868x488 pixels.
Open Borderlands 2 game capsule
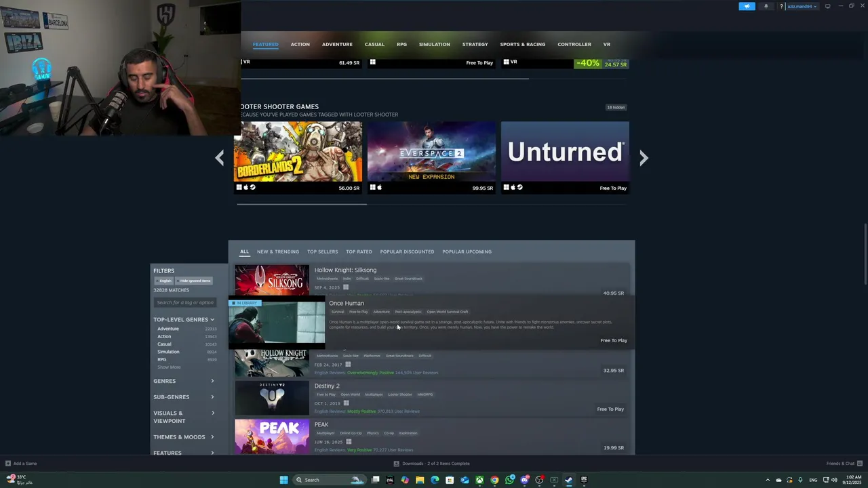pos(298,157)
